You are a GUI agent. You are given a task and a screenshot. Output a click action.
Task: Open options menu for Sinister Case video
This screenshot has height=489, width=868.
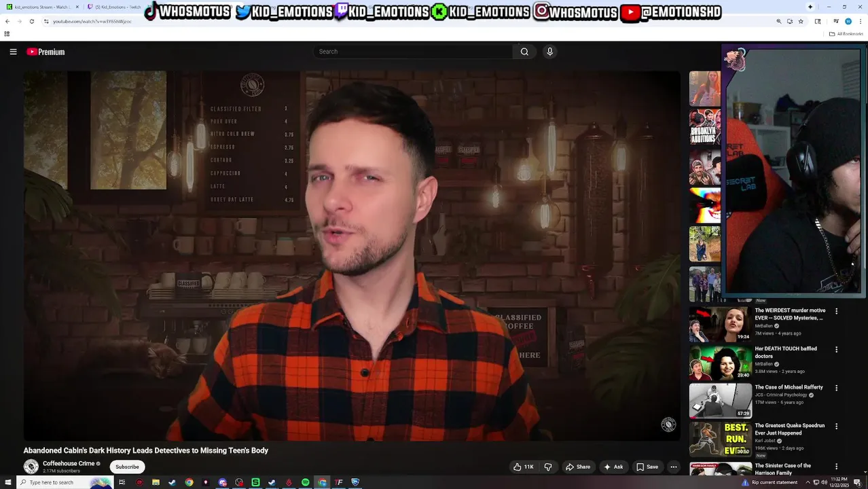[x=836, y=467]
